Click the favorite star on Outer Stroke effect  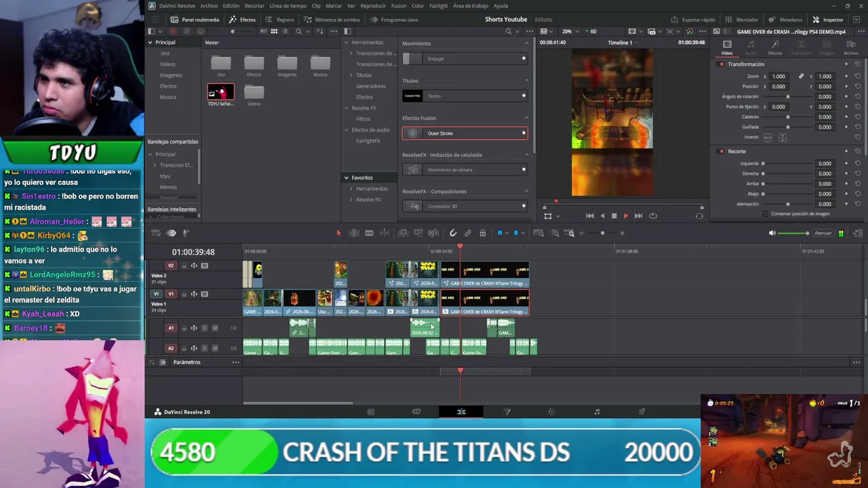[524, 133]
